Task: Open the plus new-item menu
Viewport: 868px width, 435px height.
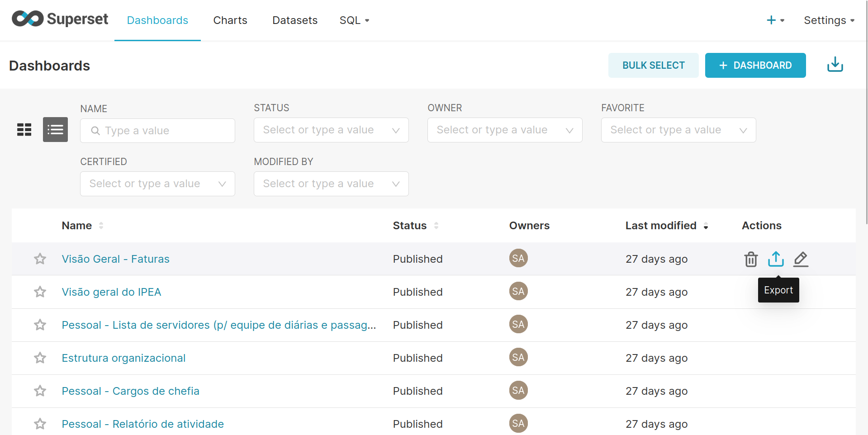Action: (775, 20)
